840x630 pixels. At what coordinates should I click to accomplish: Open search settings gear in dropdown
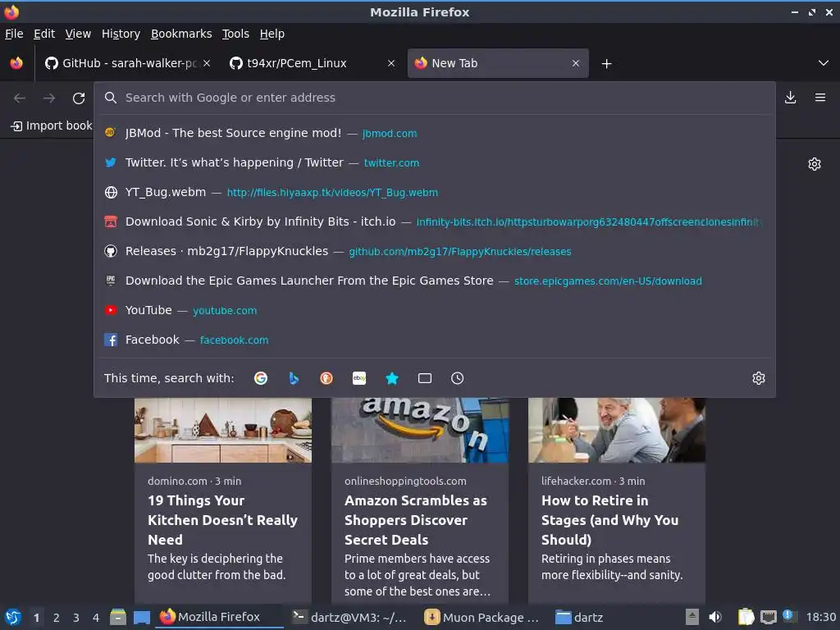click(759, 378)
